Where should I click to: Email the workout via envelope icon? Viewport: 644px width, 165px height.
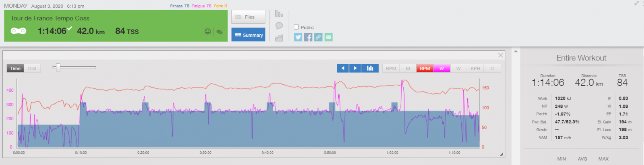[x=328, y=37]
